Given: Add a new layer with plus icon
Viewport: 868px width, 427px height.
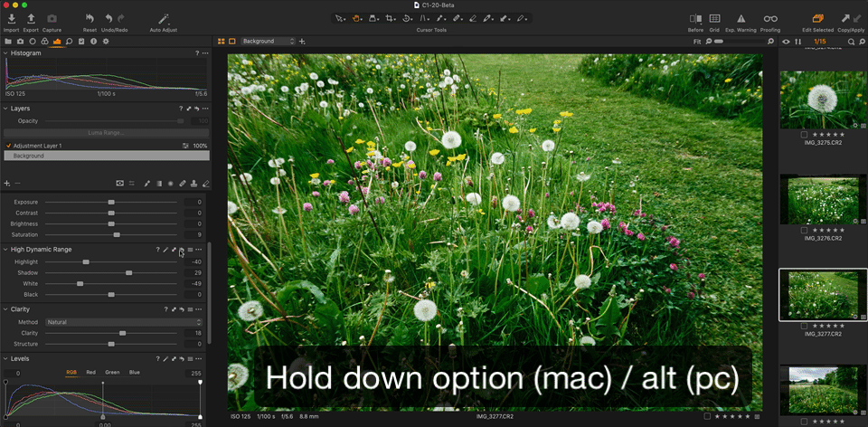Looking at the screenshot, I should [6, 184].
